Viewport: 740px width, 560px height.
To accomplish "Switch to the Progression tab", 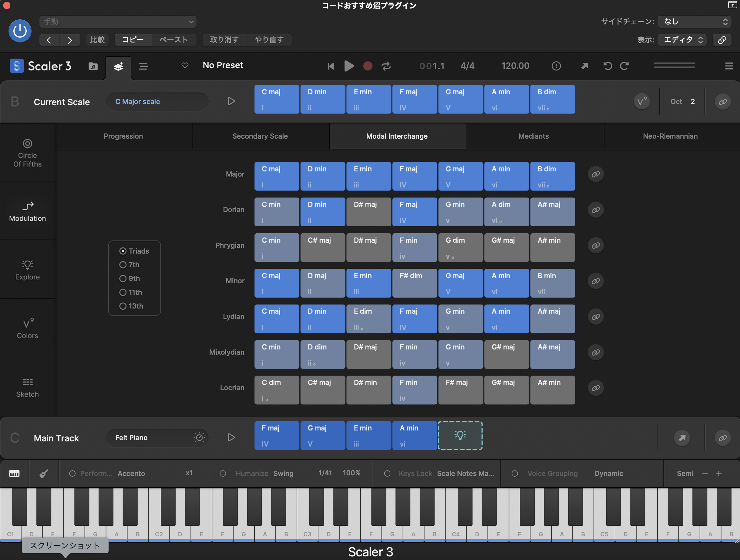I will [x=123, y=136].
